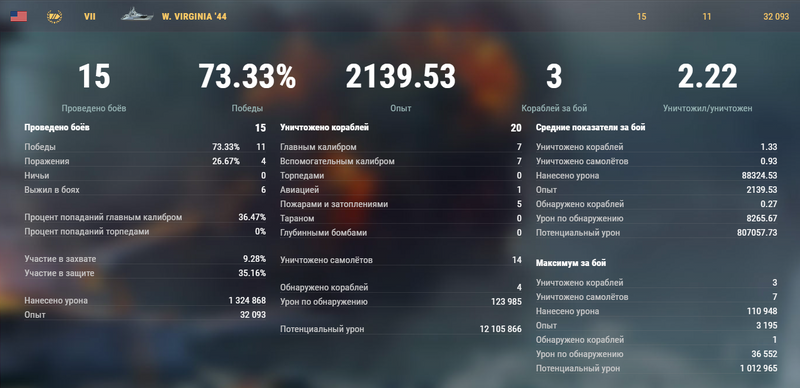Click the 'Нанесено урона' 1 324 868 row
This screenshot has height=388, width=800.
point(145,301)
